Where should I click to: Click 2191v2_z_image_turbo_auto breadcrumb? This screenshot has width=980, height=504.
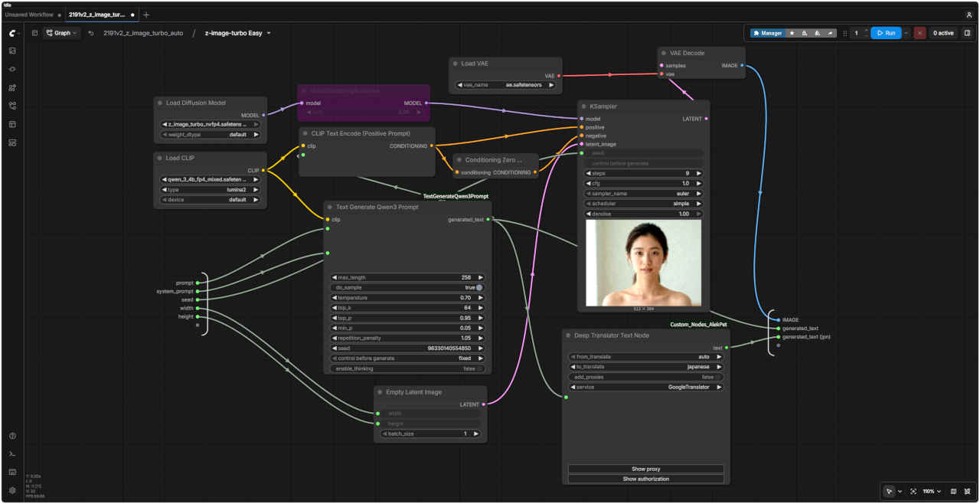[x=143, y=33]
